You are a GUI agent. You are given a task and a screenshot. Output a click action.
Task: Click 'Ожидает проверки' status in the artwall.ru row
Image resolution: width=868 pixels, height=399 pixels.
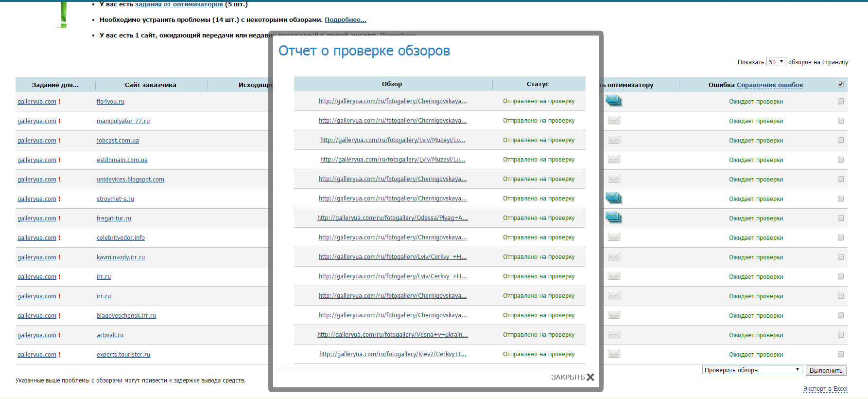point(756,335)
